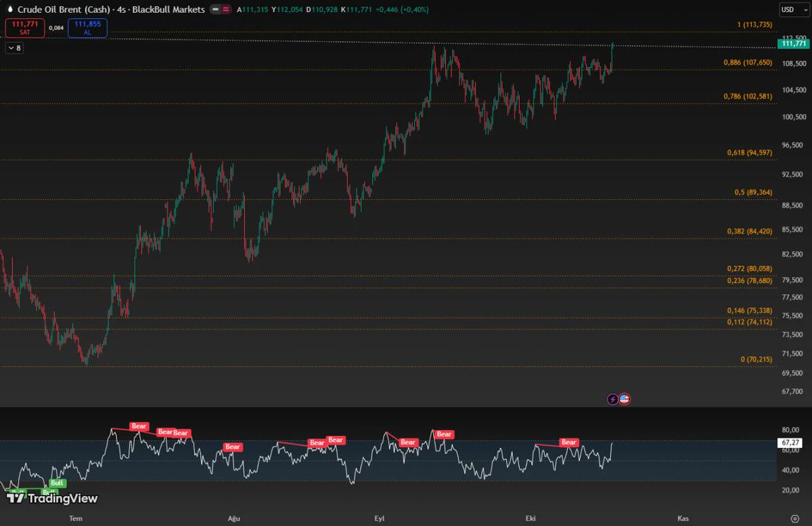The image size is (812, 526).
Task: Click the Ağu month on time axis
Action: (233, 518)
